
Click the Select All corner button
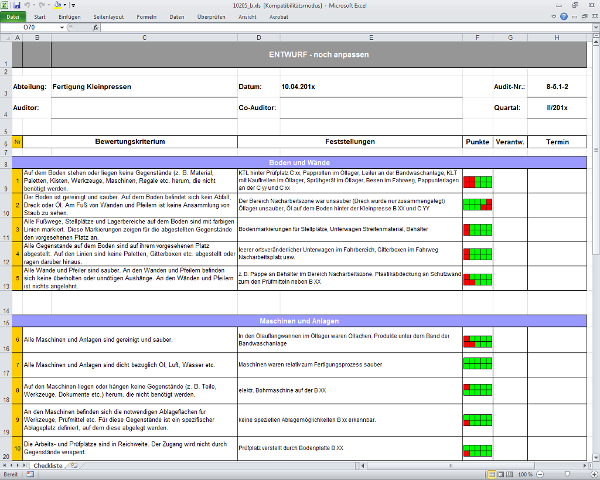point(5,37)
